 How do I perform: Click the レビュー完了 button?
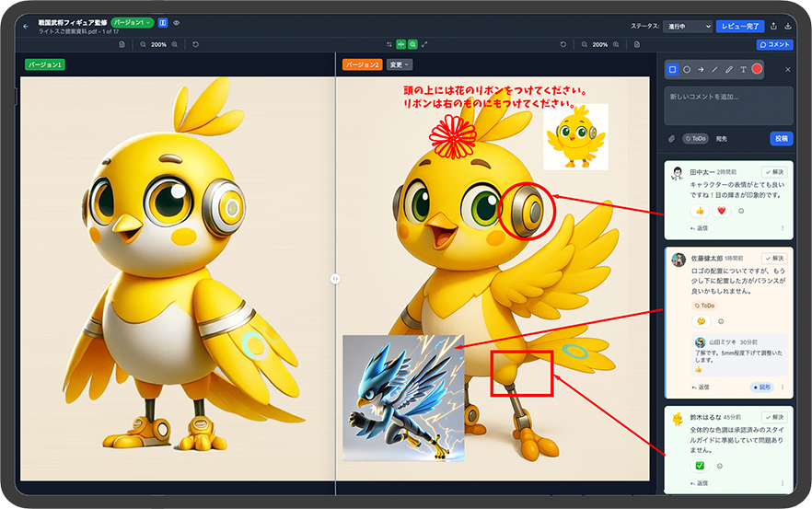coord(739,27)
